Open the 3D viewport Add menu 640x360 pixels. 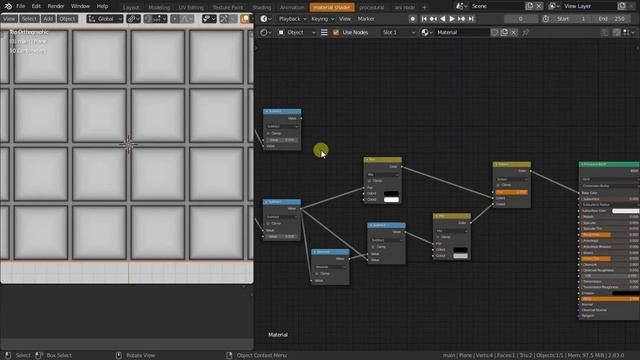point(48,19)
